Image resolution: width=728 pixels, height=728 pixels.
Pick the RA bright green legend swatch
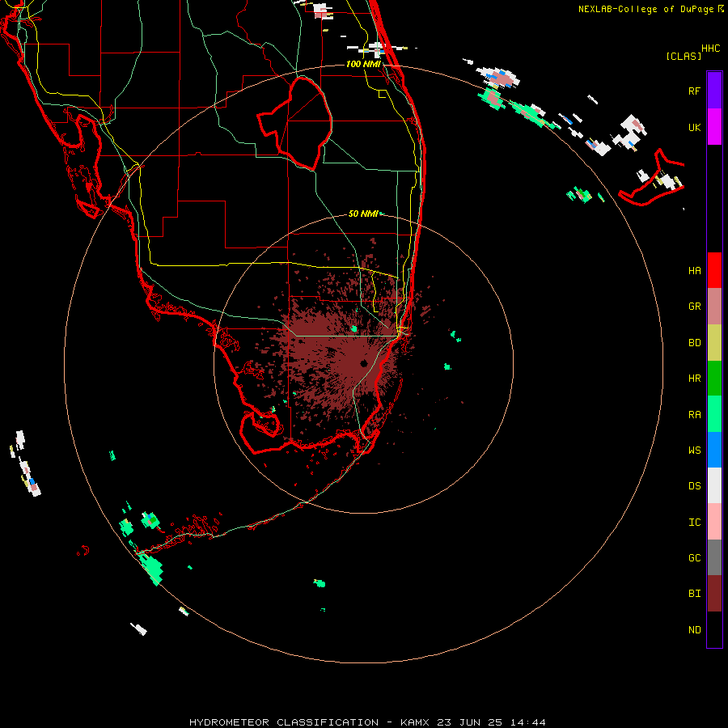[x=714, y=414]
